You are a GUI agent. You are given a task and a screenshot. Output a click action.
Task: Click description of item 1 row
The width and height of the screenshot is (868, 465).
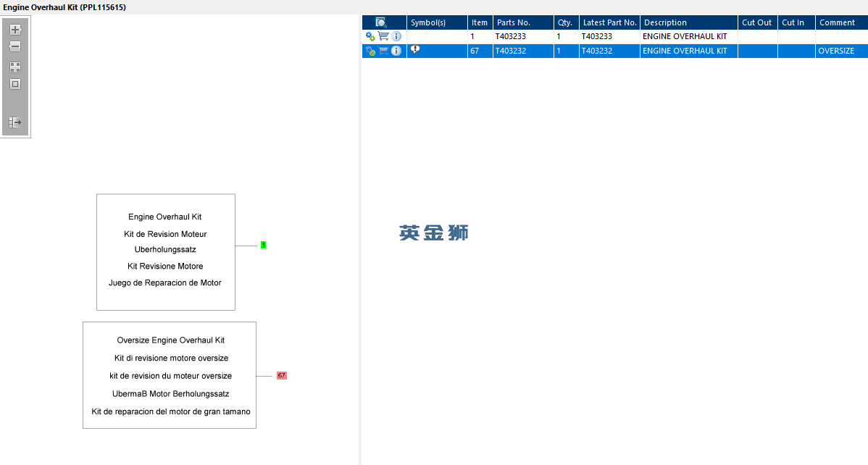point(688,36)
